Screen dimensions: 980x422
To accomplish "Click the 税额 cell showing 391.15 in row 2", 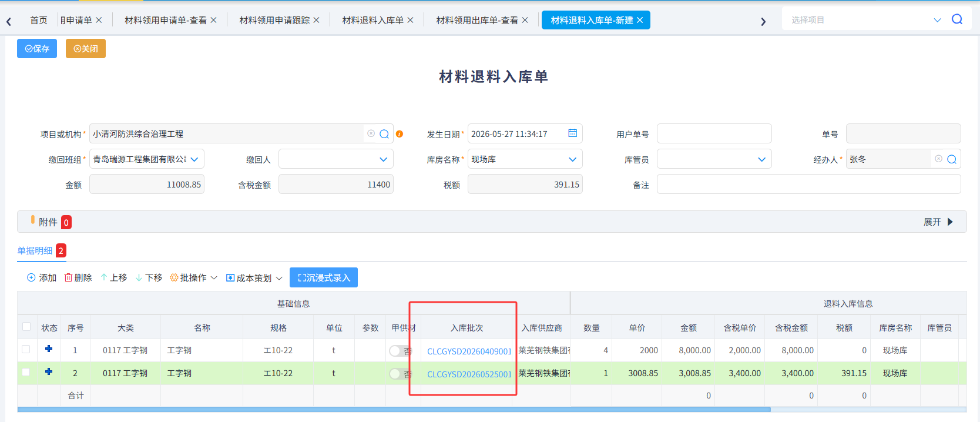I will (844, 373).
